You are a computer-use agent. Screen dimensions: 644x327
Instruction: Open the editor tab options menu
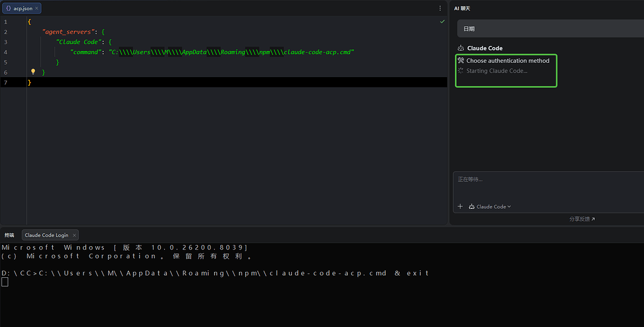click(x=440, y=8)
